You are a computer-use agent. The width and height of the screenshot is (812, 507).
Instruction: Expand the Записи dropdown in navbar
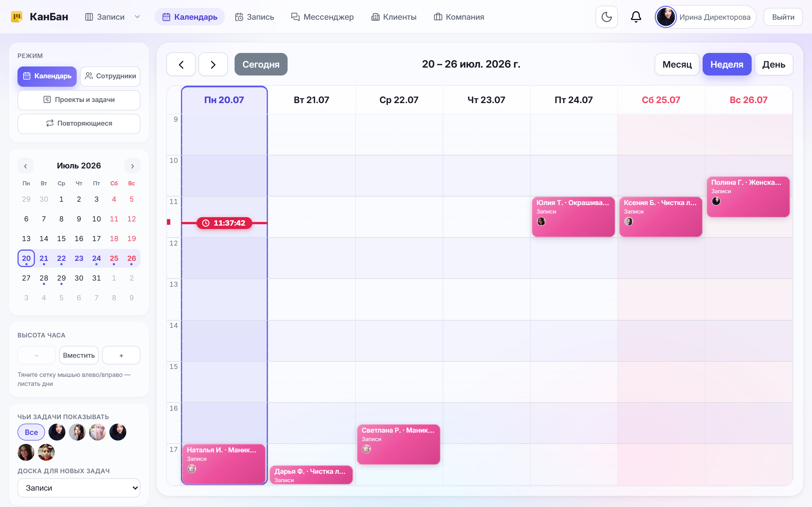[x=137, y=17]
